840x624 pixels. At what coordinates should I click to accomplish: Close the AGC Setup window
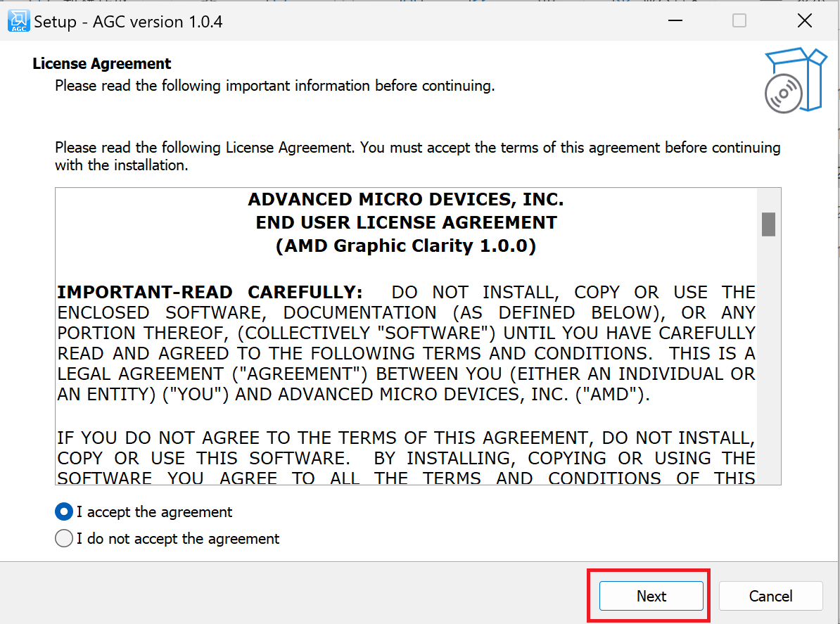point(805,21)
